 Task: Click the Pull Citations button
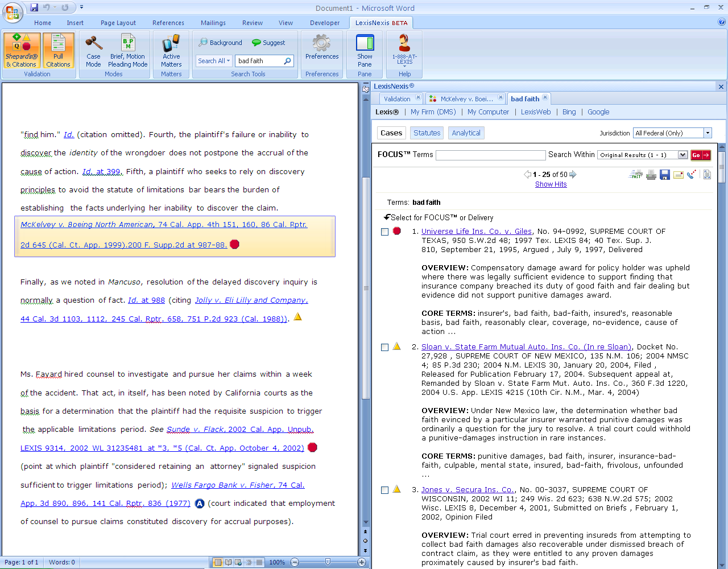pyautogui.click(x=58, y=51)
